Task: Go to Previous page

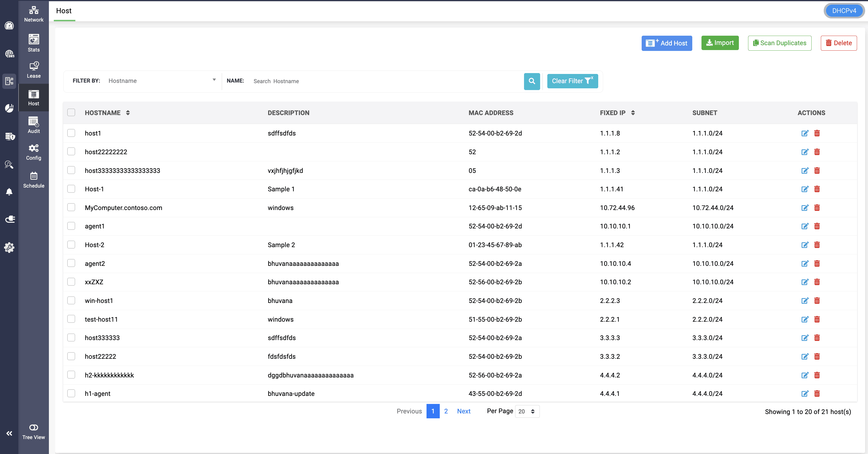Action: tap(409, 411)
